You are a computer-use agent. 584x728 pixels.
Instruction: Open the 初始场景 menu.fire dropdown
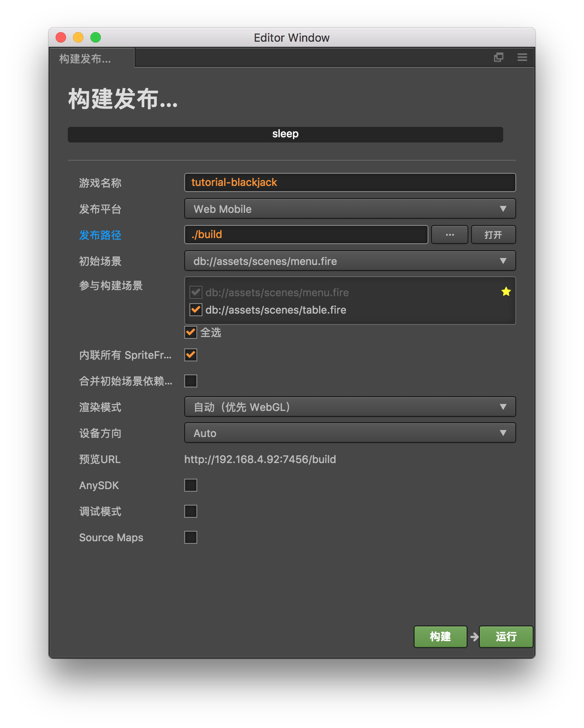pos(350,261)
